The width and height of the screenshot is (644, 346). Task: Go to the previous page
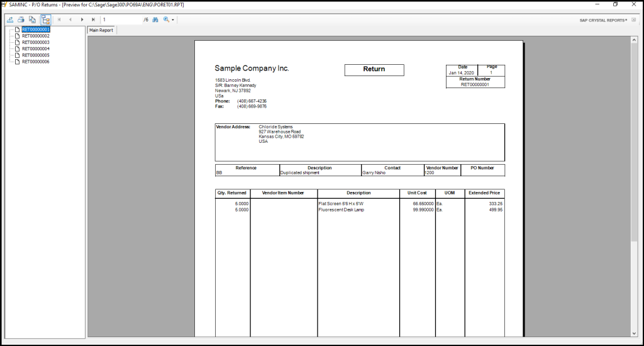pos(70,20)
